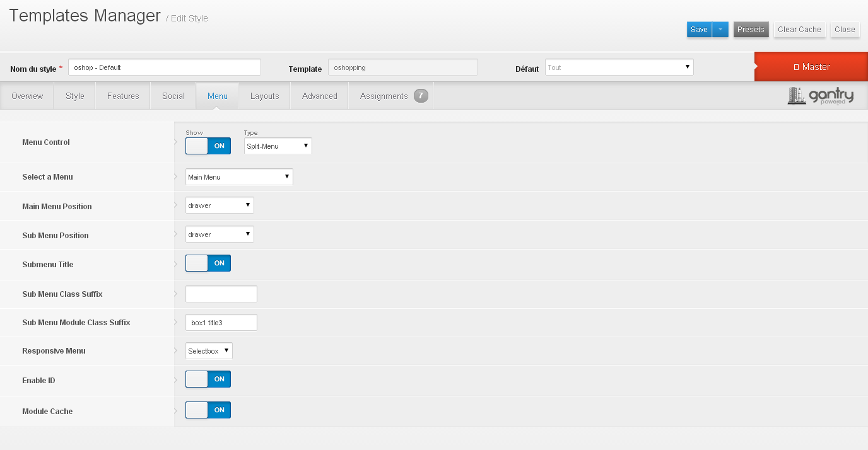
Task: Click the Gantry powered logo
Action: pos(820,96)
